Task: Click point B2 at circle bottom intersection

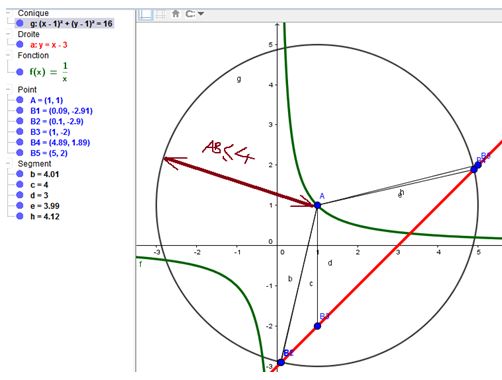Action: click(x=281, y=362)
